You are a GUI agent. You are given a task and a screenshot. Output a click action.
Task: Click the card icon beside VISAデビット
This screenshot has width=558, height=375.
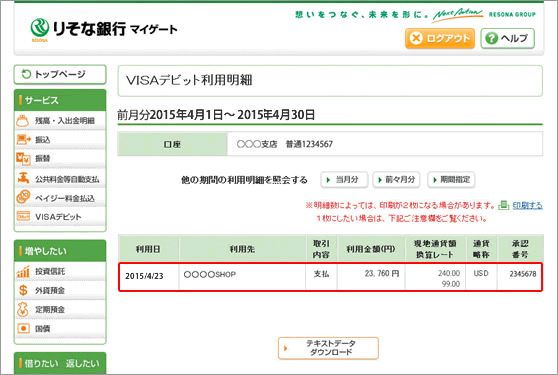tap(23, 216)
